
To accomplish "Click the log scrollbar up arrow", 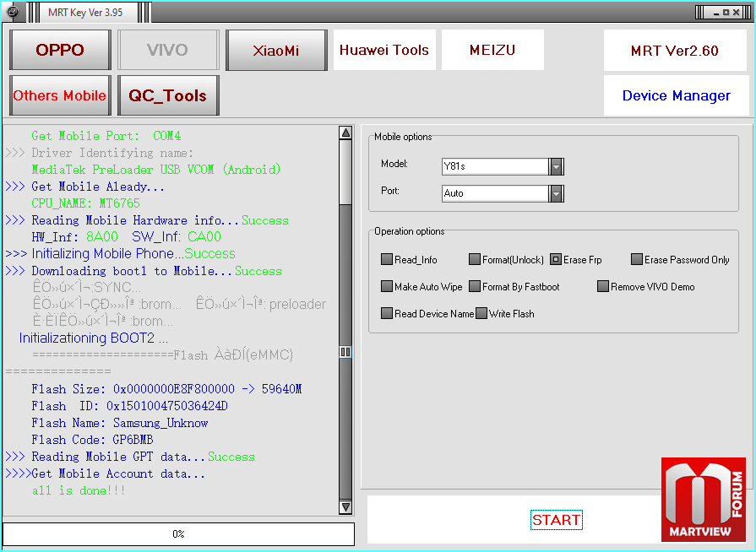I will (x=345, y=133).
